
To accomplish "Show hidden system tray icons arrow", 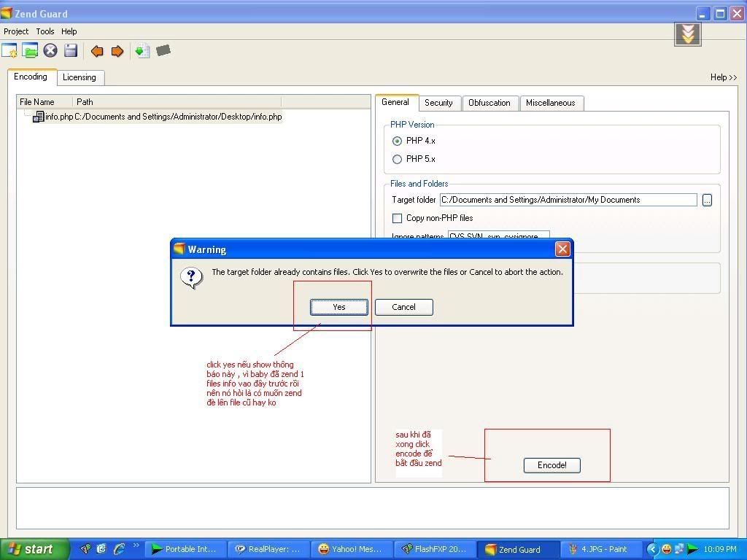I will click(652, 549).
